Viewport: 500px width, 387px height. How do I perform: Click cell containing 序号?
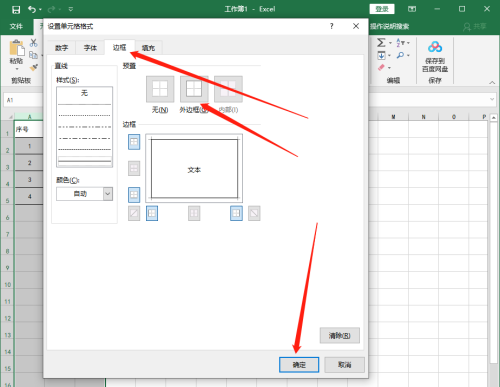coord(29,129)
